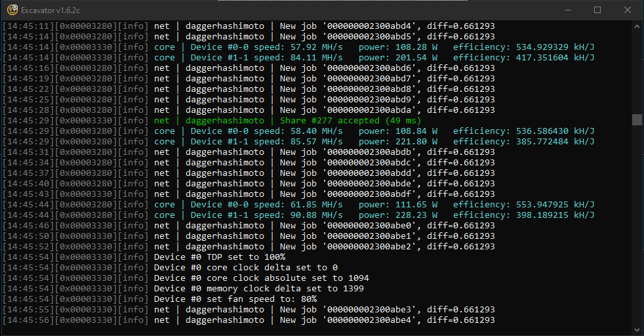The width and height of the screenshot is (644, 336).
Task: Minimize the Excavator window
Action: tap(568, 10)
